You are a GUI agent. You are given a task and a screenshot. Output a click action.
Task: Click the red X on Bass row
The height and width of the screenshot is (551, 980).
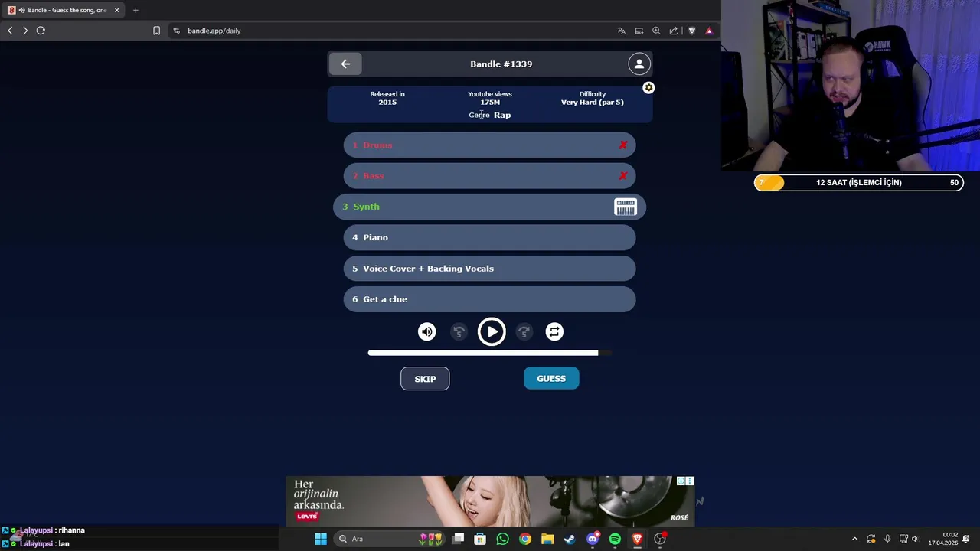pyautogui.click(x=623, y=176)
